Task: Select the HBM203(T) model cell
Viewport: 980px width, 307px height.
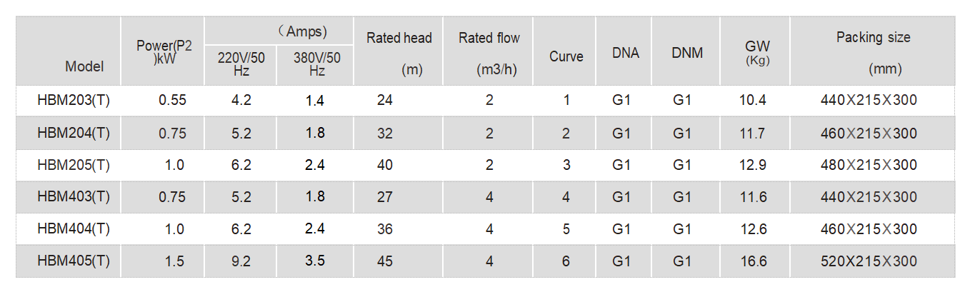Action: click(74, 101)
